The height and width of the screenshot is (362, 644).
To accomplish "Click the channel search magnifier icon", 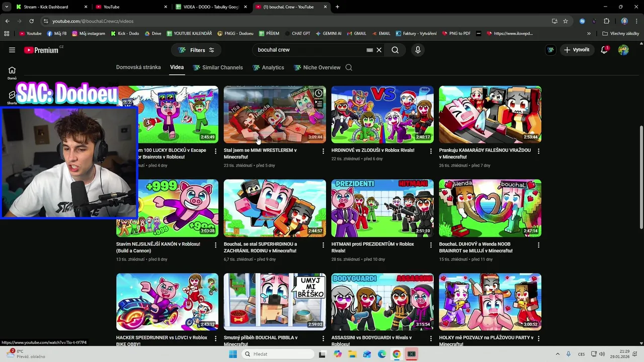I will tap(349, 67).
